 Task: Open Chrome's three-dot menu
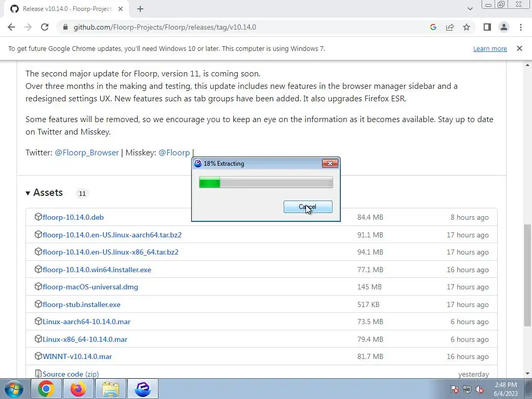[521, 27]
